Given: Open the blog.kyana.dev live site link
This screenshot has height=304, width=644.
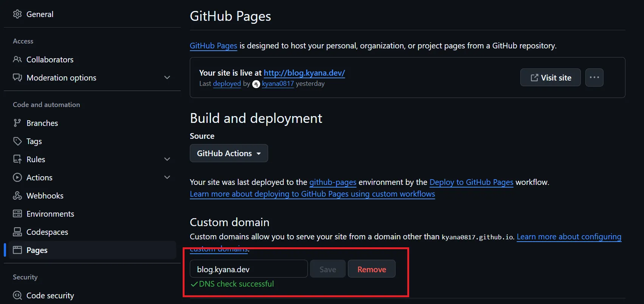Looking at the screenshot, I should pos(304,73).
